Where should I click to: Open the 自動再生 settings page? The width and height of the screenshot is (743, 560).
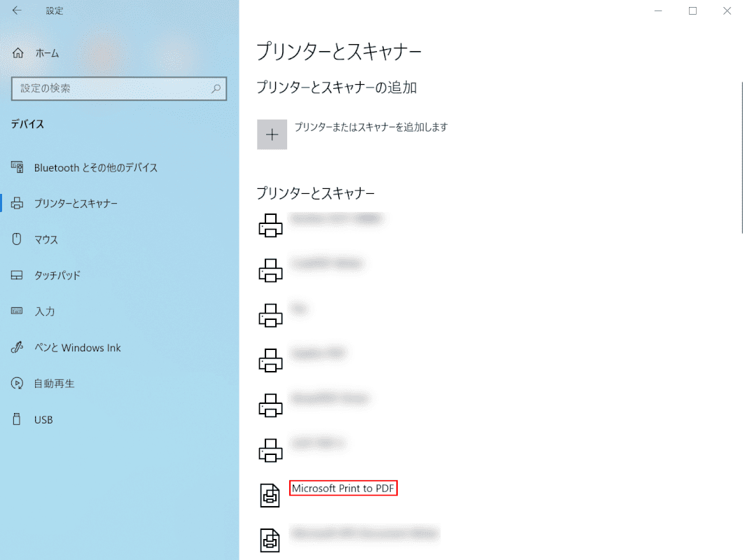pos(54,384)
